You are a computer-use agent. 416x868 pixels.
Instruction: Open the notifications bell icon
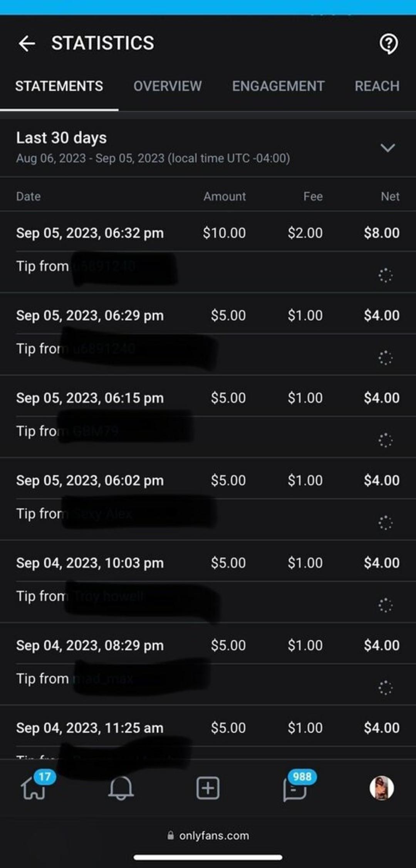121,788
